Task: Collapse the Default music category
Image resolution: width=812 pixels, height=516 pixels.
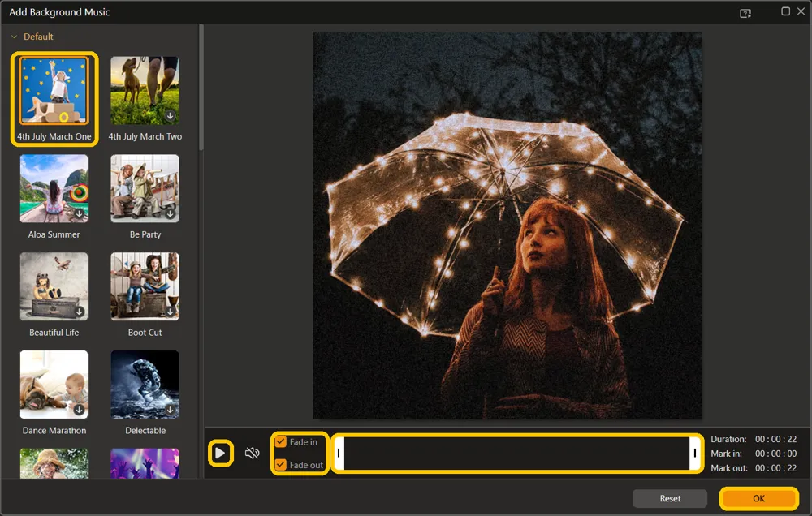Action: (x=15, y=37)
